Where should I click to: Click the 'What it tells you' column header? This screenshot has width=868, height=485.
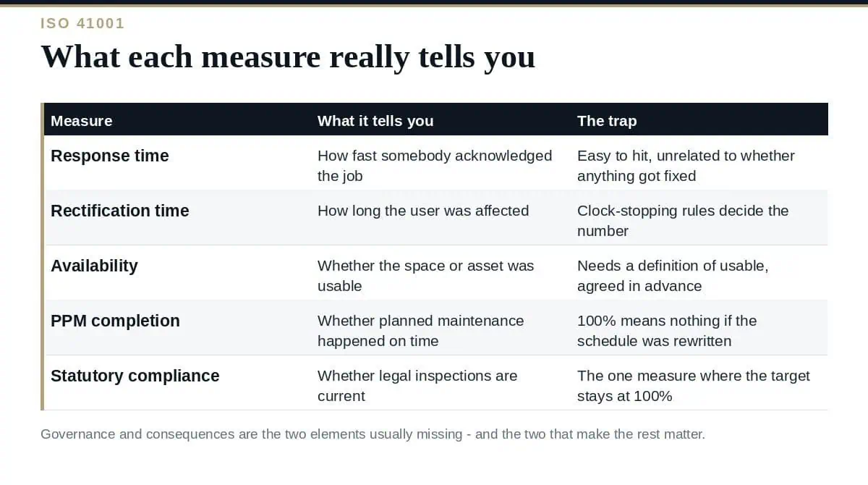(x=375, y=121)
